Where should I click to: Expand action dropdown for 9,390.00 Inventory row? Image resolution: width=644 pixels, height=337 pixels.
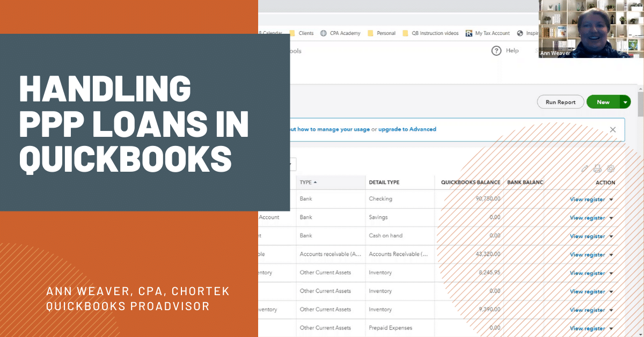point(611,310)
